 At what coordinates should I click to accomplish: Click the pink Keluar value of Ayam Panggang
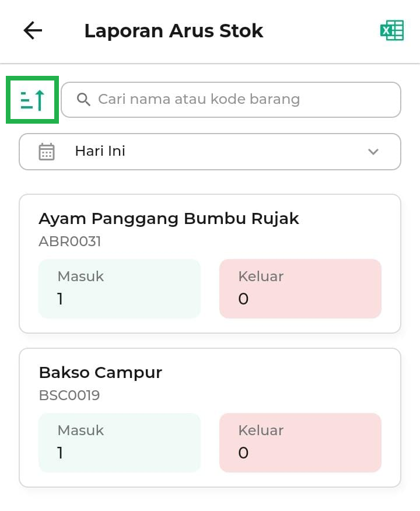point(243,299)
